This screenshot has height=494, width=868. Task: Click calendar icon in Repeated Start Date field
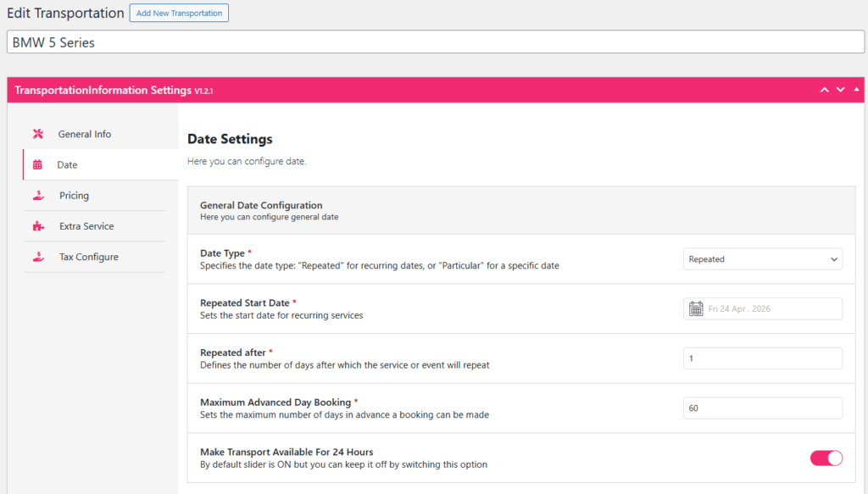point(696,308)
